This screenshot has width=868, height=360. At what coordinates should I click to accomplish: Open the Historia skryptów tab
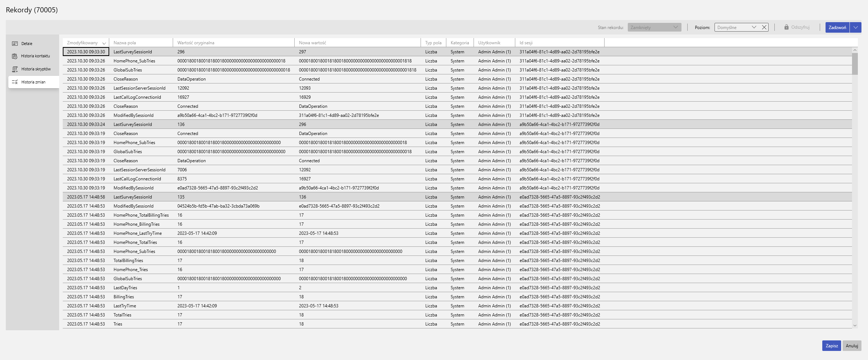[x=36, y=69]
